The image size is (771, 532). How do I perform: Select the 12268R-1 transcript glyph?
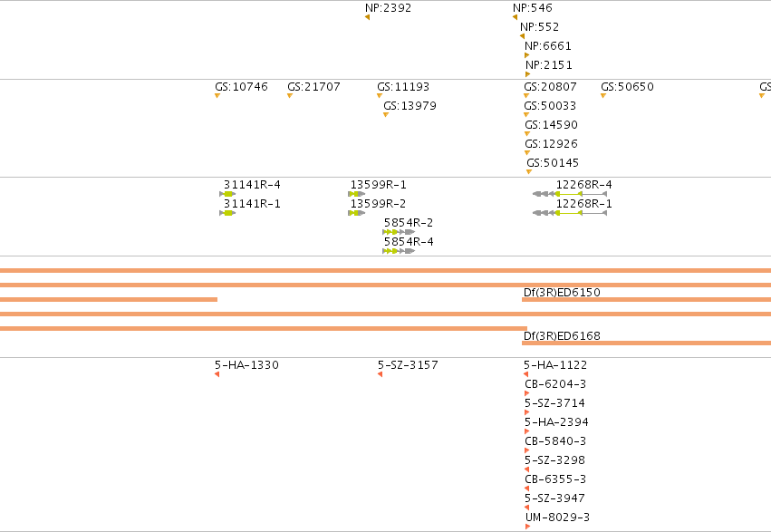[570, 213]
